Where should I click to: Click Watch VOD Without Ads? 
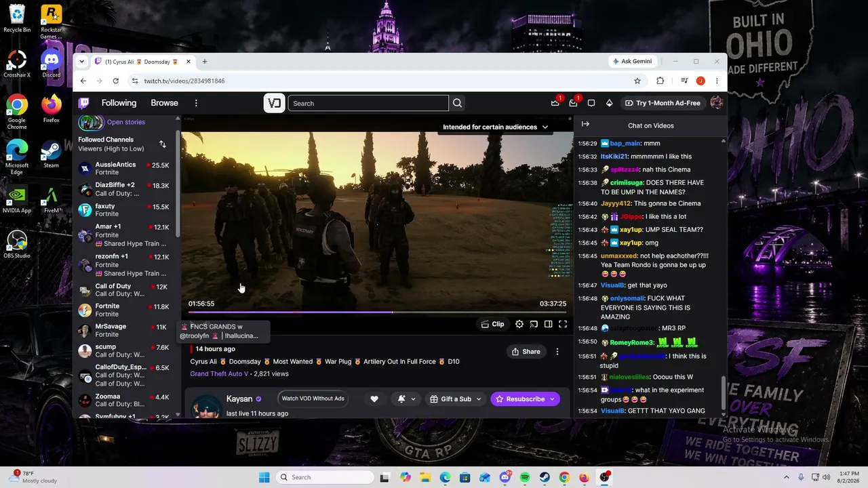(313, 399)
